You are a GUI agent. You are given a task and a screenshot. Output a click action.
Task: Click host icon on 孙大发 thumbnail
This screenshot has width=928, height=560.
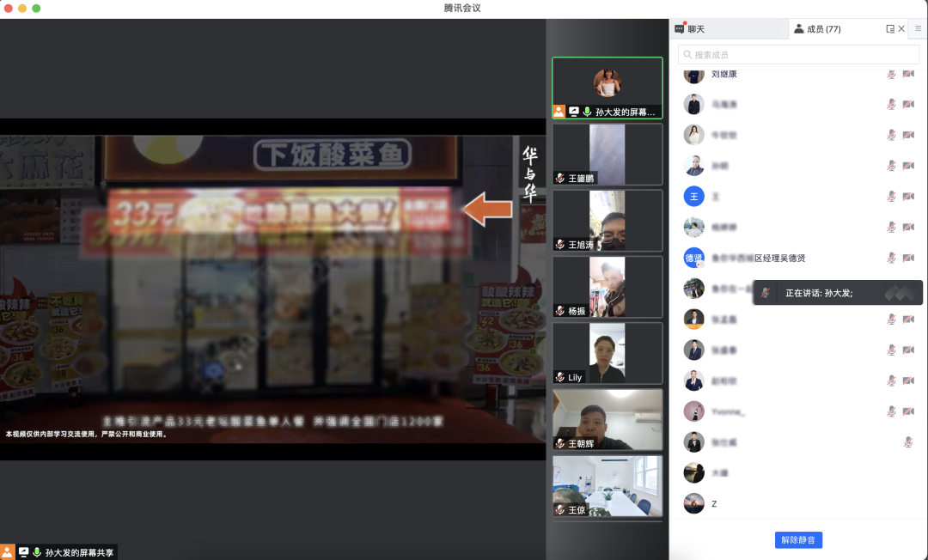coord(559,112)
